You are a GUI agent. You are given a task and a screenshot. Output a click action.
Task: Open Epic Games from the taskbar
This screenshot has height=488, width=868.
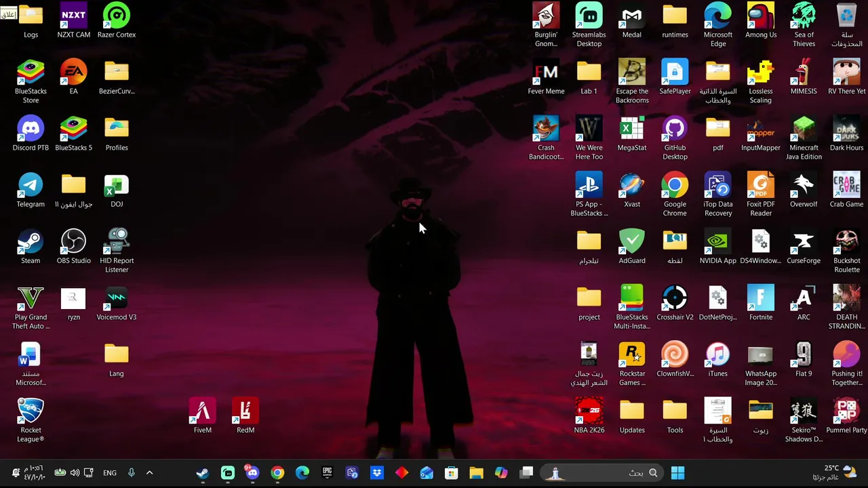327,473
